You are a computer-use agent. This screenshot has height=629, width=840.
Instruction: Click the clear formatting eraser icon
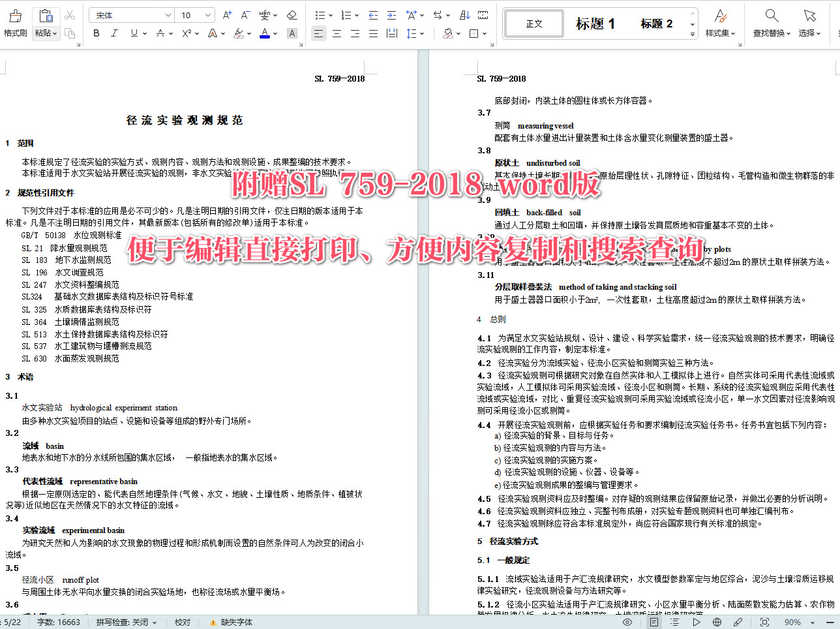[292, 14]
